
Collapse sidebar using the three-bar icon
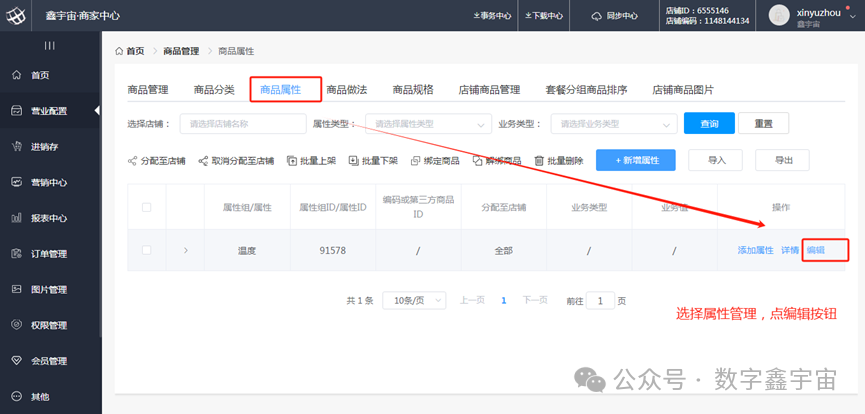pos(50,46)
